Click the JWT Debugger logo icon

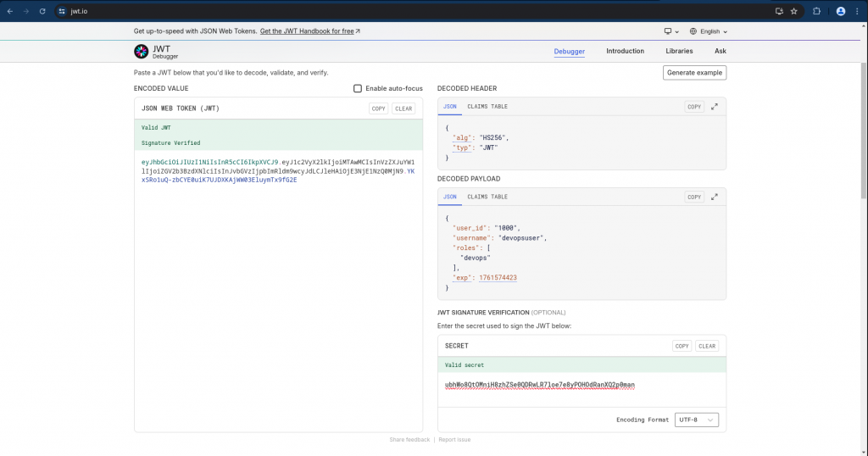tap(141, 52)
